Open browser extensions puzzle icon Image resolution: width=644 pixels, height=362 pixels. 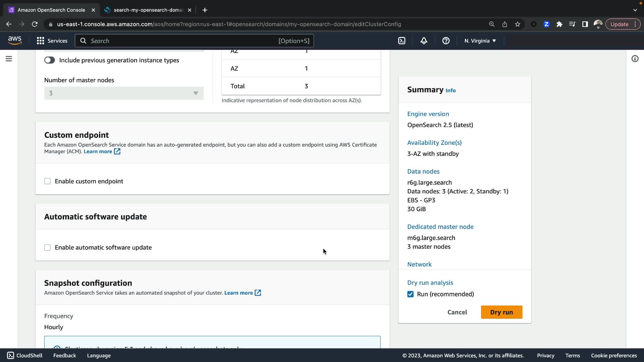559,24
